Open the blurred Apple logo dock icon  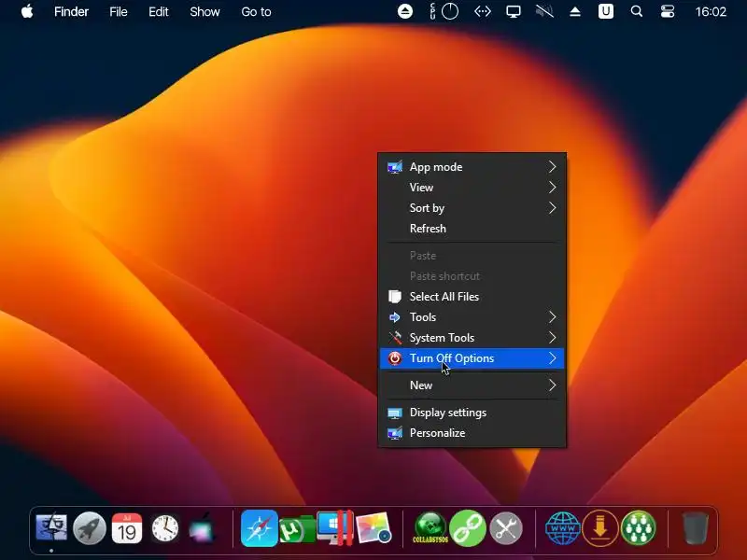pyautogui.click(x=203, y=527)
